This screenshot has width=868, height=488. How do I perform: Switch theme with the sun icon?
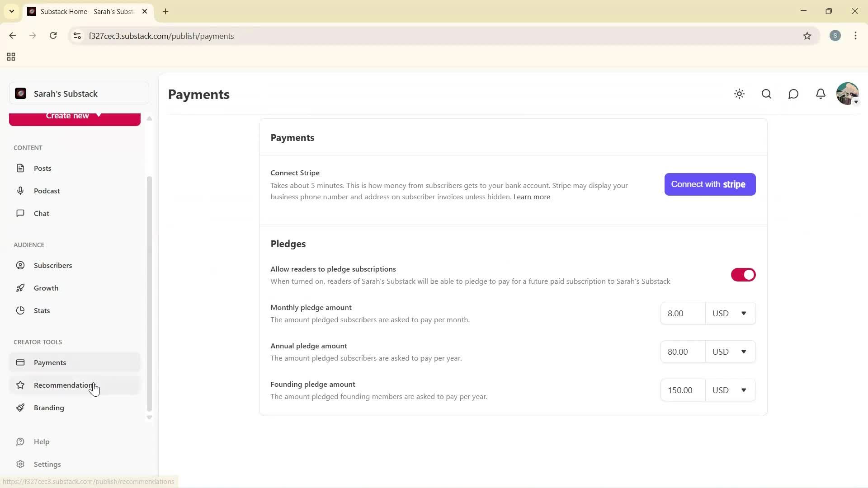coord(739,94)
